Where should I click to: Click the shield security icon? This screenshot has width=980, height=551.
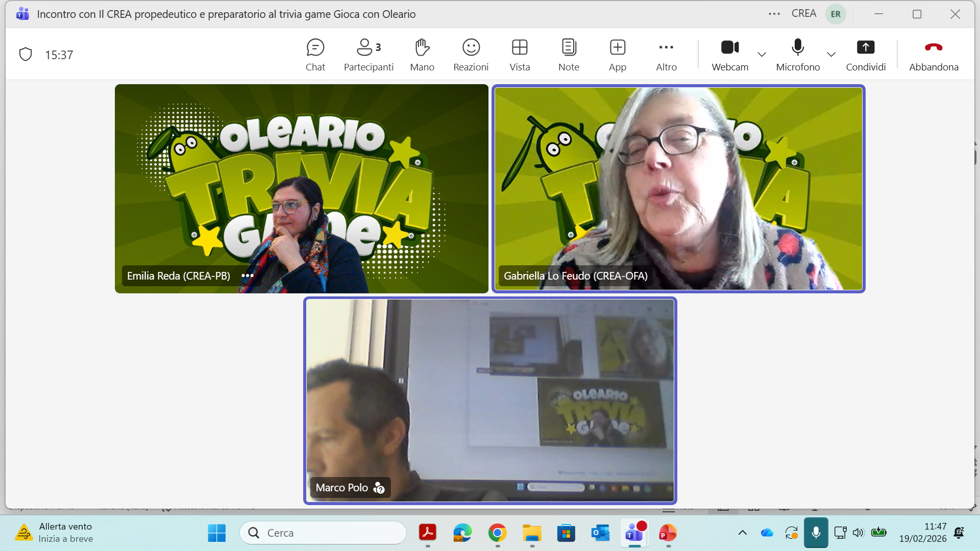click(26, 54)
